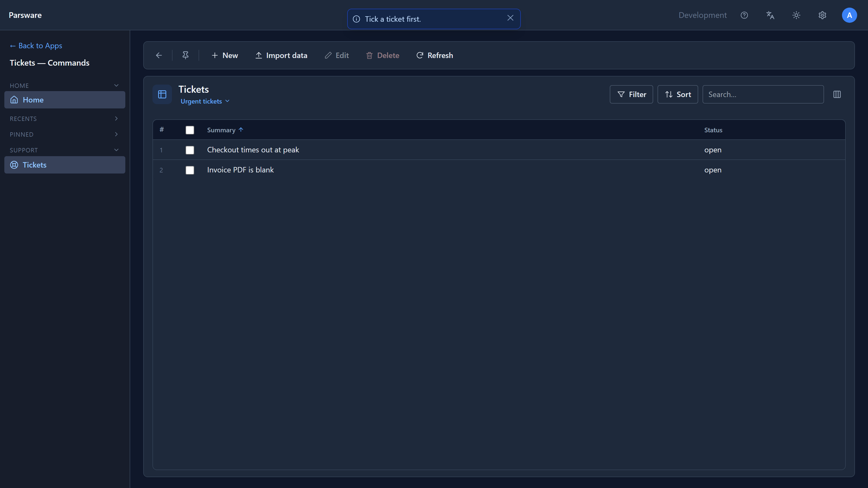Image resolution: width=868 pixels, height=488 pixels.
Task: Click Refresh in the toolbar
Action: [435, 55]
